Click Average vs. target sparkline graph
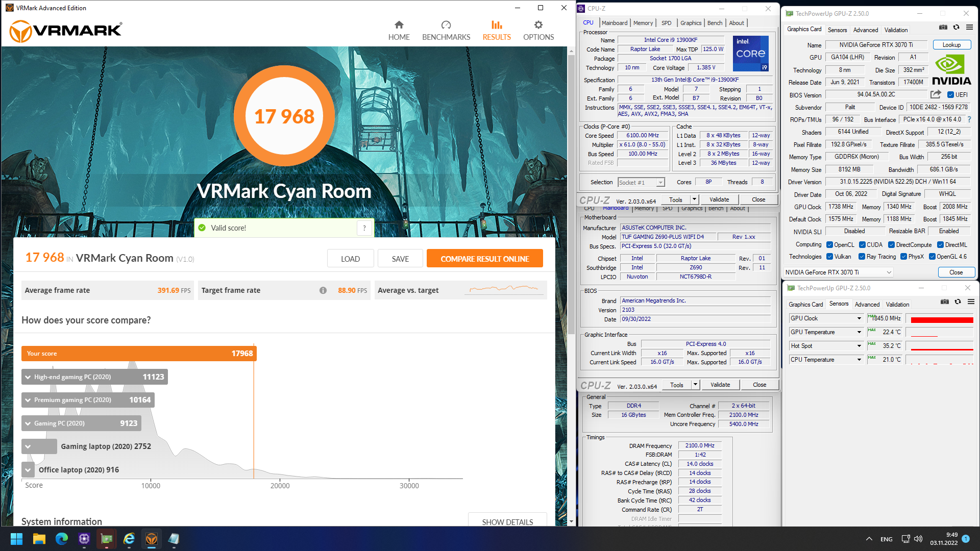Screen dimensions: 980x551 tap(504, 289)
